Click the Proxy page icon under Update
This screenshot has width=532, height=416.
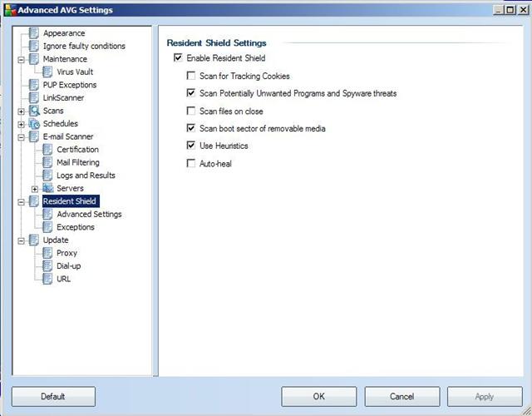pyautogui.click(x=48, y=253)
